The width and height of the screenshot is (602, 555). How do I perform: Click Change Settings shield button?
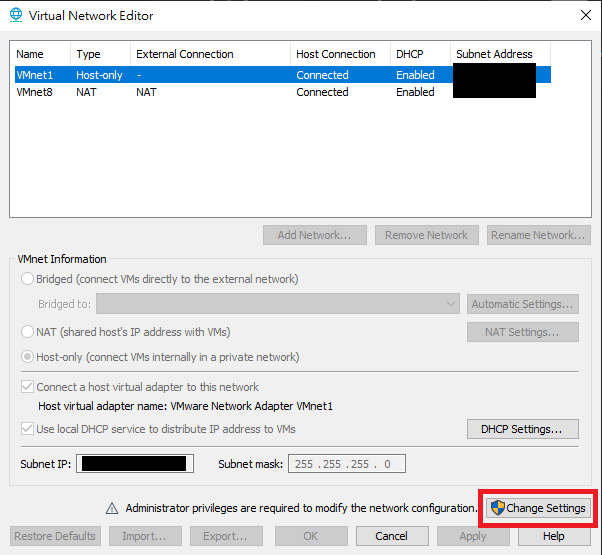coord(538,508)
